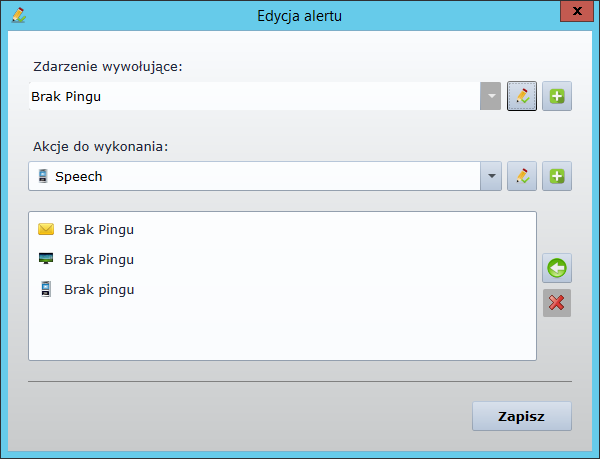
Task: Select the email Brak Pingu list entry
Action: pos(98,229)
